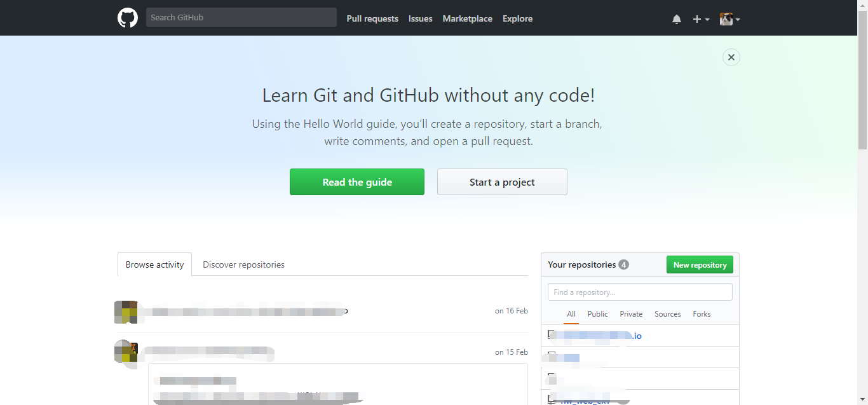868x405 pixels.
Task: Click the Read the guide button
Action: (357, 182)
